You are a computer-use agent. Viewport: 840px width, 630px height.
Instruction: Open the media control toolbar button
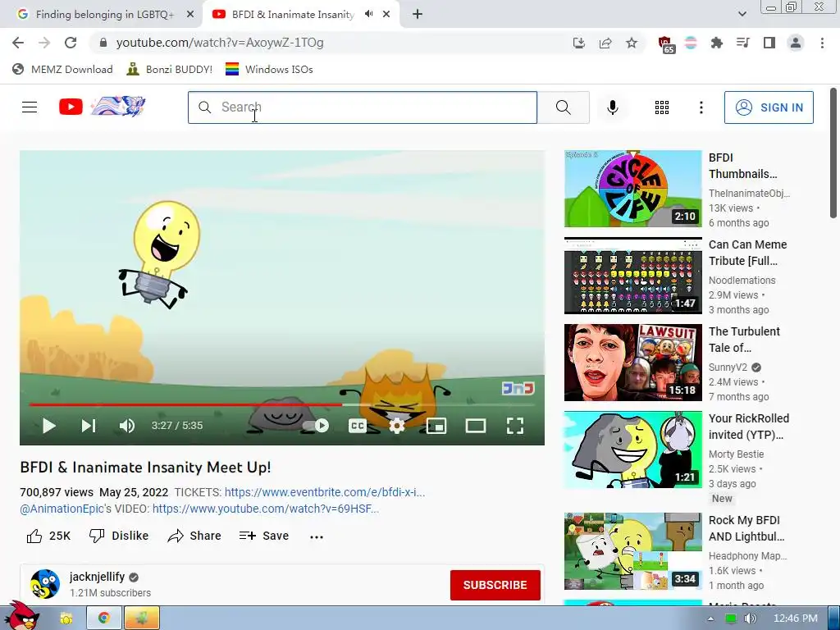(742, 43)
